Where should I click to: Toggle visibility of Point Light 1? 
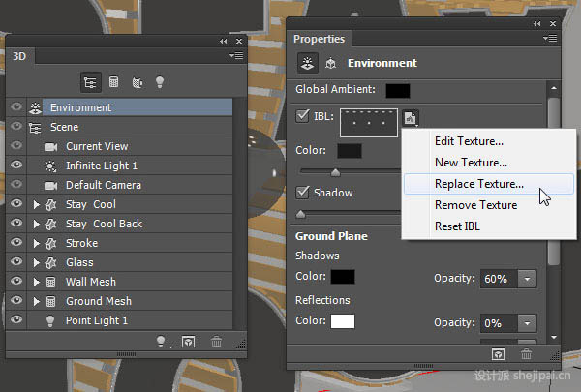(x=16, y=319)
